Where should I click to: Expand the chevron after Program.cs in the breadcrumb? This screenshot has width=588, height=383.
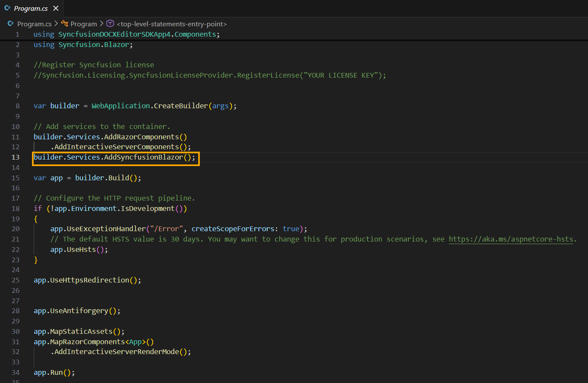[x=57, y=24]
